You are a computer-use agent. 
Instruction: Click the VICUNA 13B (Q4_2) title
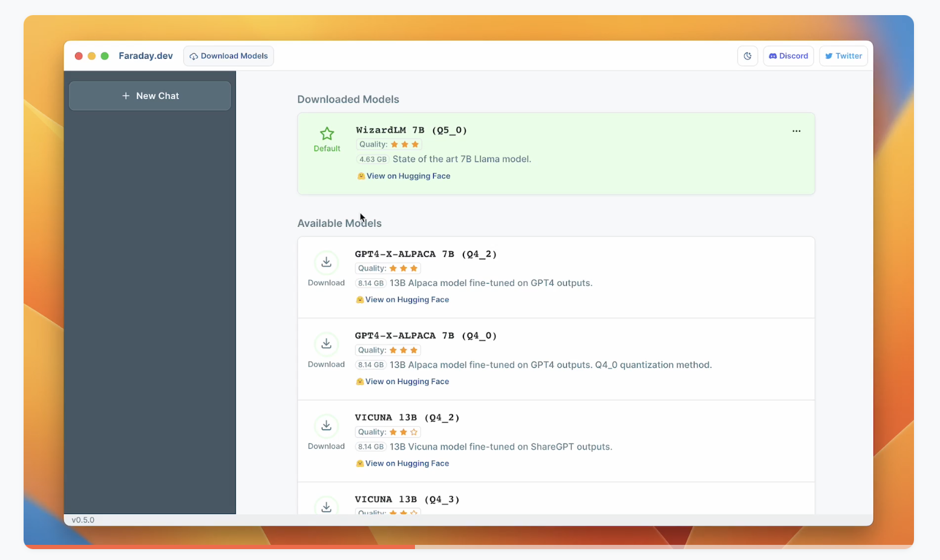click(x=407, y=417)
